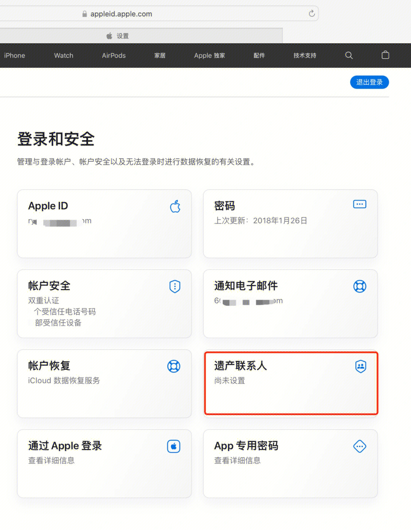Open the Apple ID card

[x=104, y=224]
